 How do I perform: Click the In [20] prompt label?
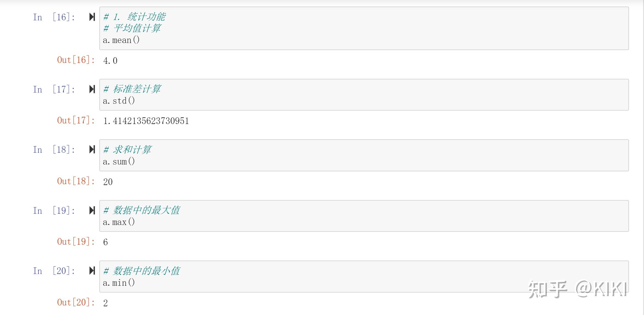click(x=54, y=271)
